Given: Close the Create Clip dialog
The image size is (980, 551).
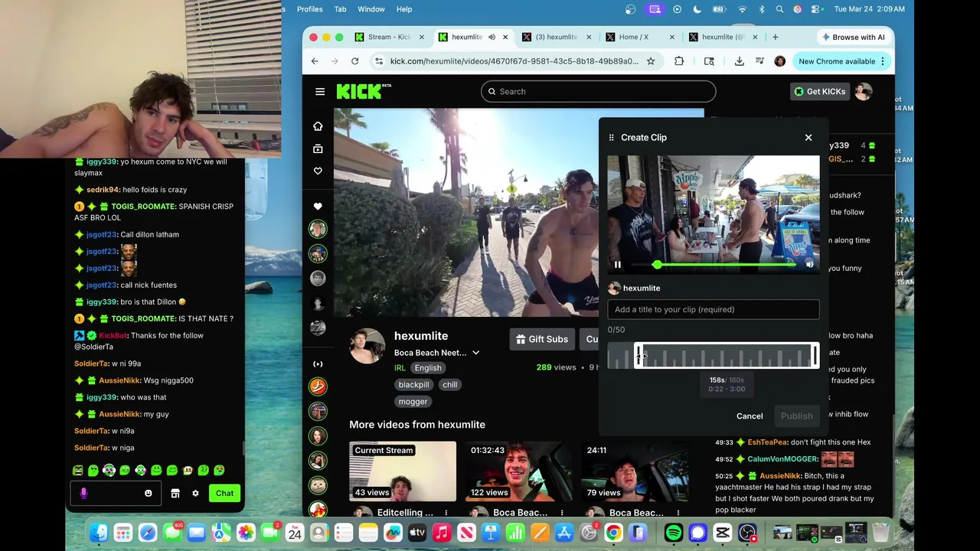Looking at the screenshot, I should point(808,137).
